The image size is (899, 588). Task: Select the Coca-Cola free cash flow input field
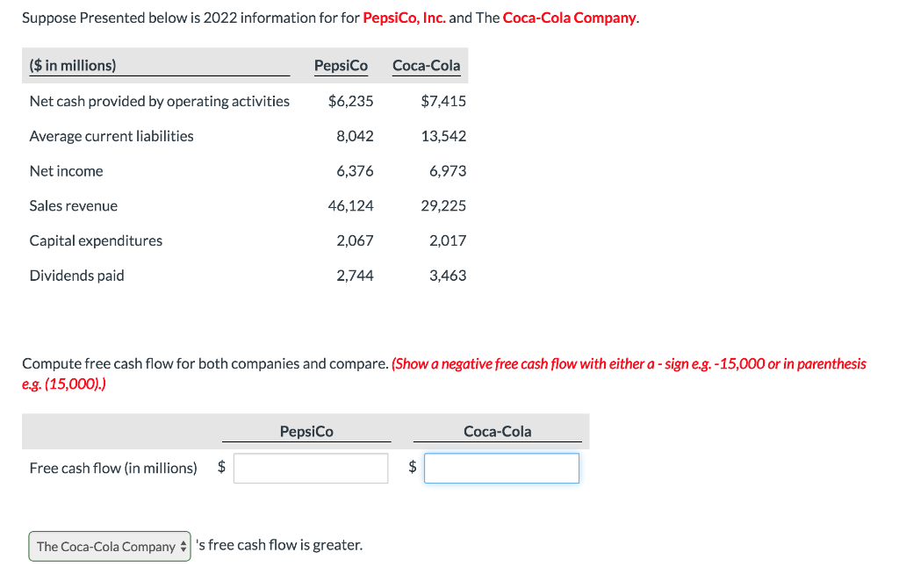[x=501, y=468]
